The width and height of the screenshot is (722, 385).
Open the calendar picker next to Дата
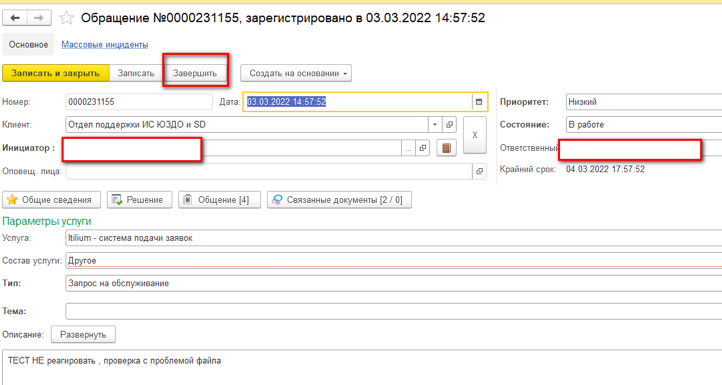click(x=479, y=102)
